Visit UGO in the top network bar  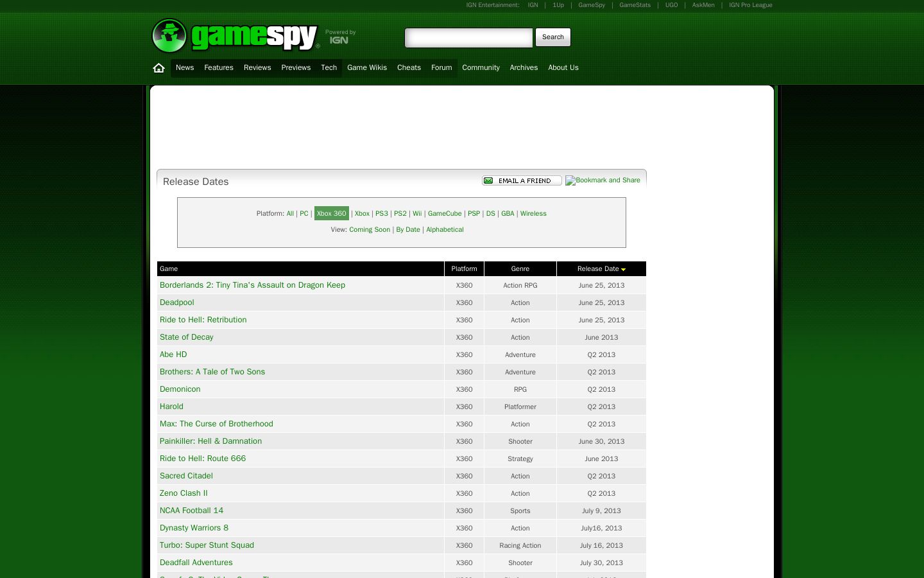point(672,5)
